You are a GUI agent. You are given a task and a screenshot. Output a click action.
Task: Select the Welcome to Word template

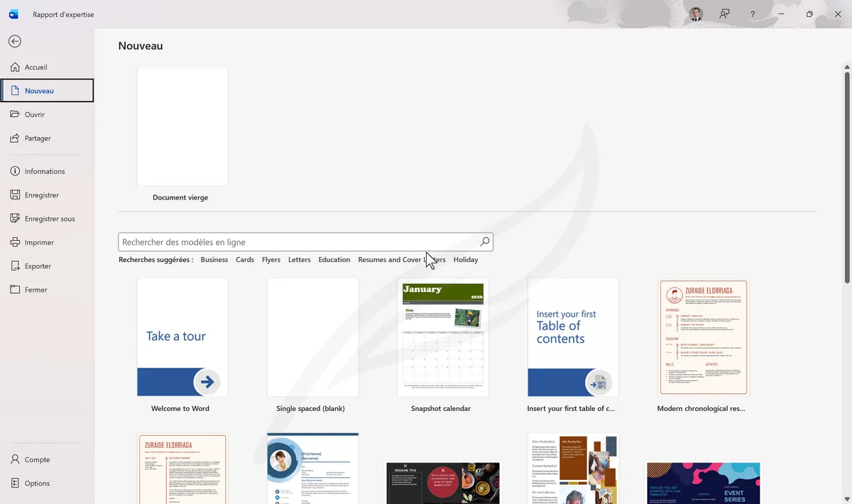pos(182,338)
